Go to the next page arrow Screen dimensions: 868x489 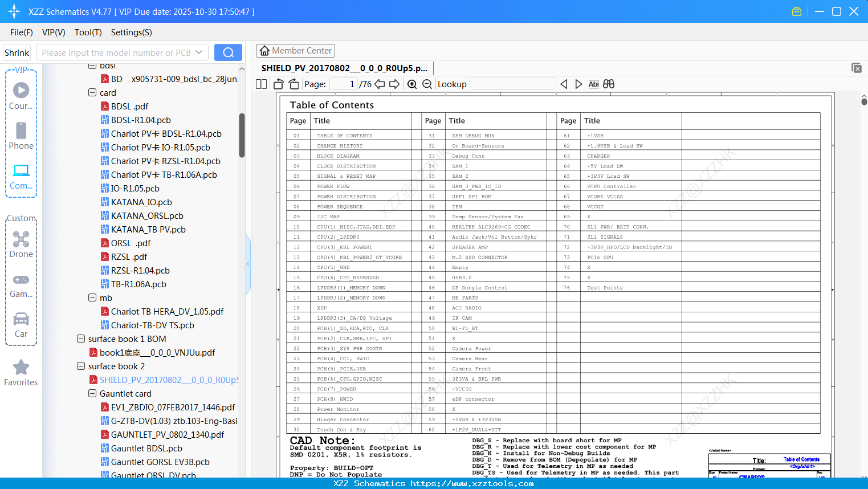(x=394, y=84)
